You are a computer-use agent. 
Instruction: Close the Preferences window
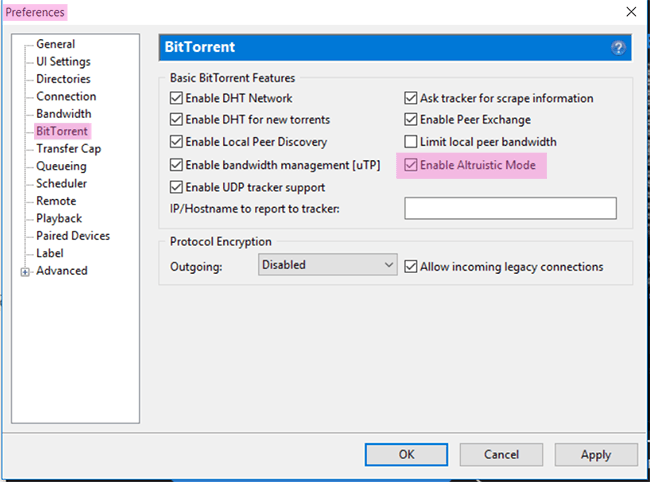pyautogui.click(x=631, y=12)
